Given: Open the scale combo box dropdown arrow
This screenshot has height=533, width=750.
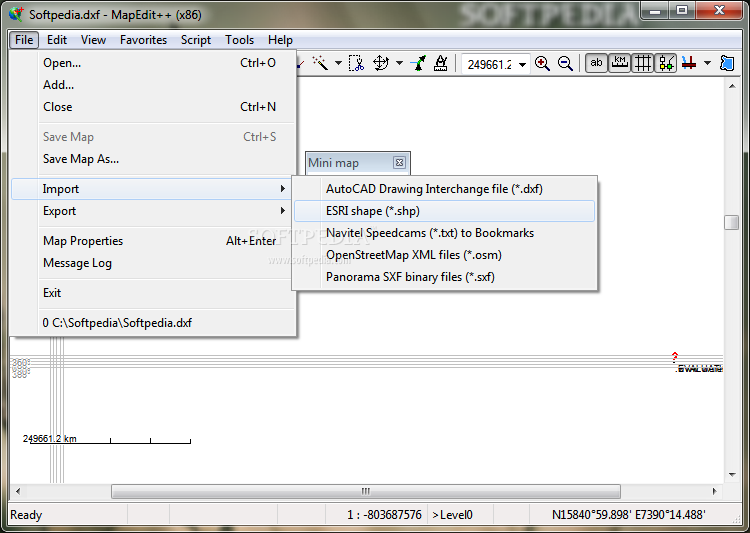Looking at the screenshot, I should pyautogui.click(x=523, y=64).
